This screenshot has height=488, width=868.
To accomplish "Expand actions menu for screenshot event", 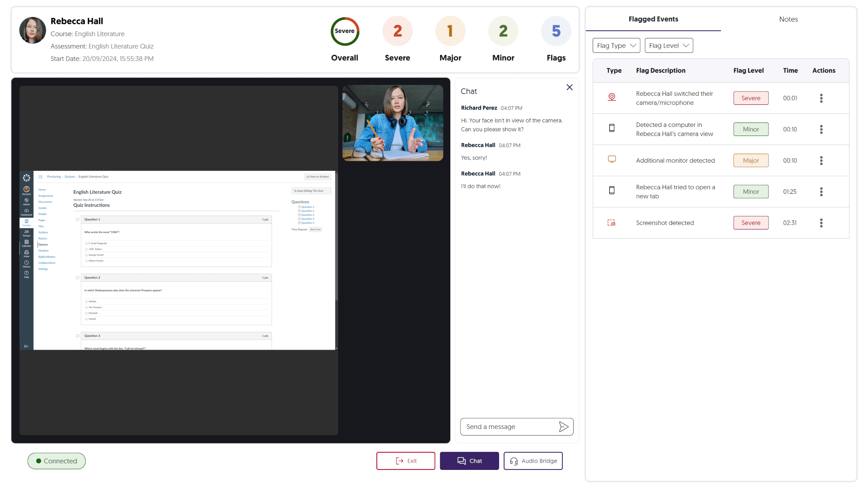I will (821, 223).
